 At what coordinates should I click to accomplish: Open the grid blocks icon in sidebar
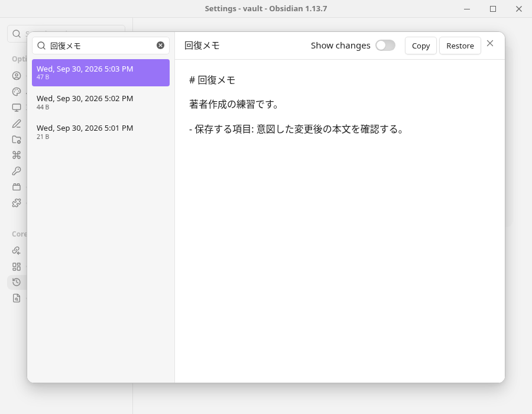tap(17, 266)
